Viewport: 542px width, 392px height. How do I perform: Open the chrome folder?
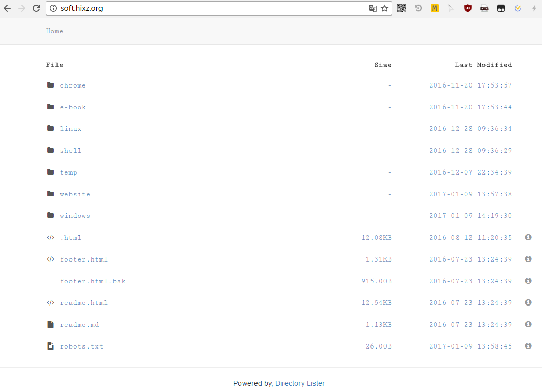[73, 85]
